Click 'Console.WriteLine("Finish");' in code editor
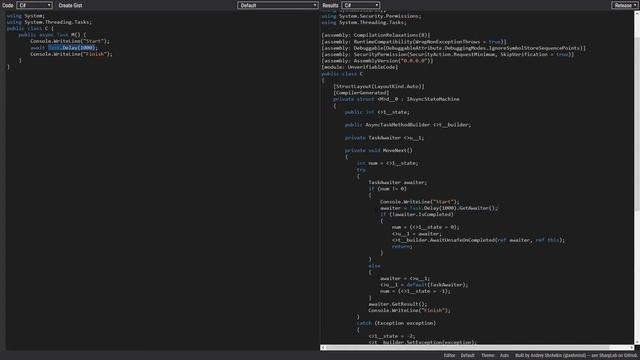Image resolution: width=640 pixels, height=360 pixels. coord(71,54)
